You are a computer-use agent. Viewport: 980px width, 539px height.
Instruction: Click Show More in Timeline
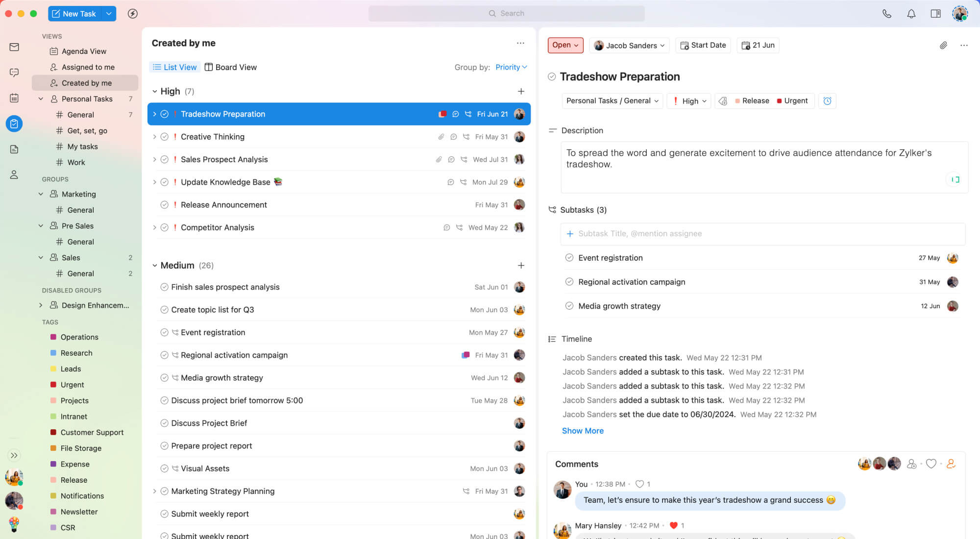click(x=582, y=431)
